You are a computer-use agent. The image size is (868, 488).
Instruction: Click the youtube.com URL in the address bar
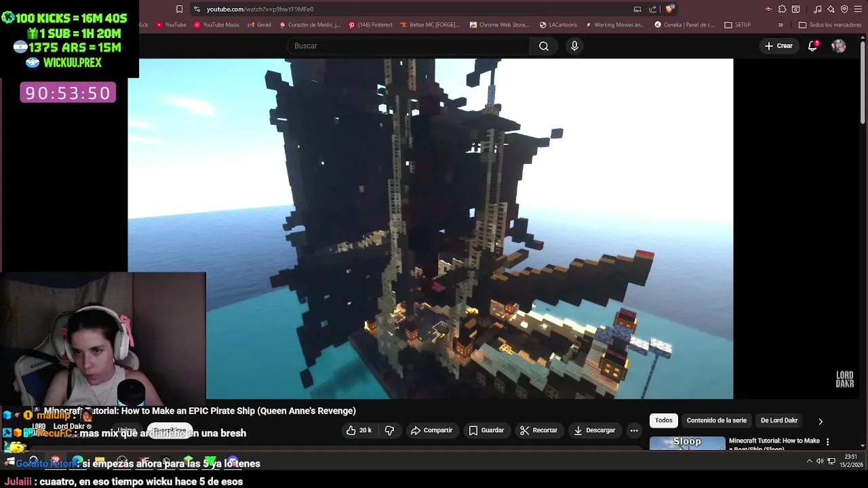pos(260,9)
